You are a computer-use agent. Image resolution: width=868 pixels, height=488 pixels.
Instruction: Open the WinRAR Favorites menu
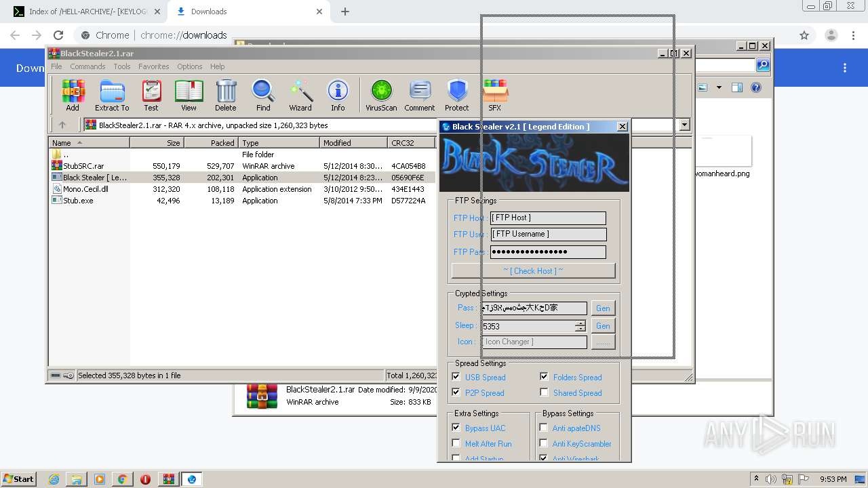154,66
